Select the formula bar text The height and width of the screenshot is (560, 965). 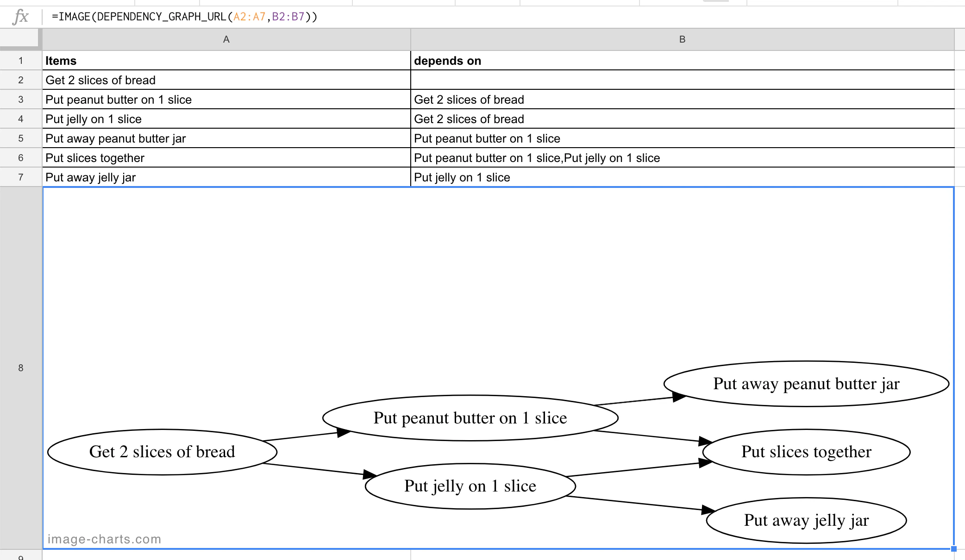pyautogui.click(x=185, y=16)
